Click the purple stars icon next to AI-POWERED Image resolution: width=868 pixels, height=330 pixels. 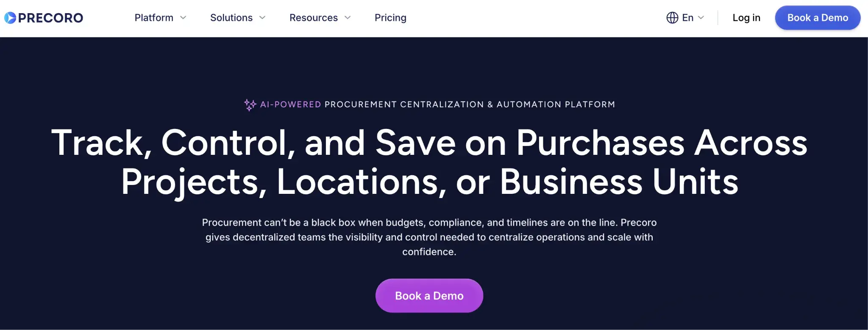pyautogui.click(x=250, y=104)
